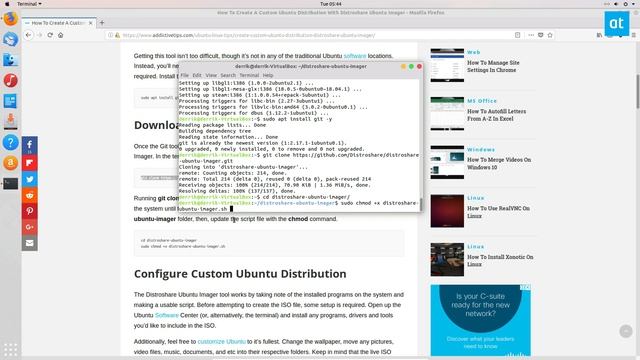Share the article on Google Plus
The height and width of the screenshot is (360, 640).
(29, 227)
